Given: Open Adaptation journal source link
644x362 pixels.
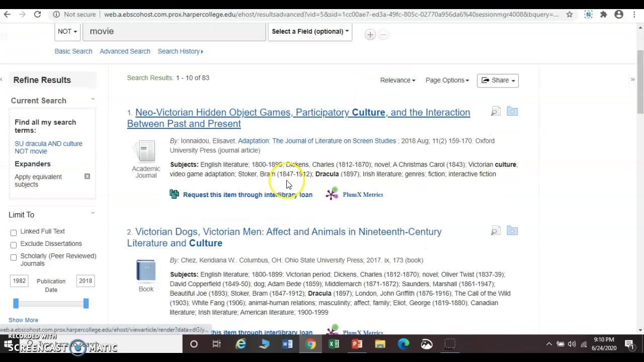Looking at the screenshot, I should 317,141.
